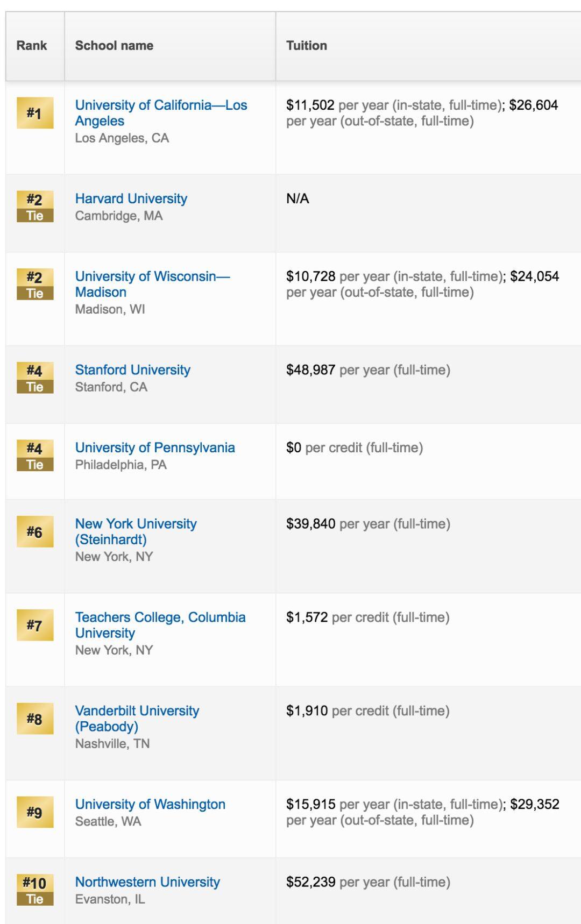Image resolution: width=581 pixels, height=924 pixels.
Task: Click the #9 gold rank badge
Action: click(x=35, y=812)
